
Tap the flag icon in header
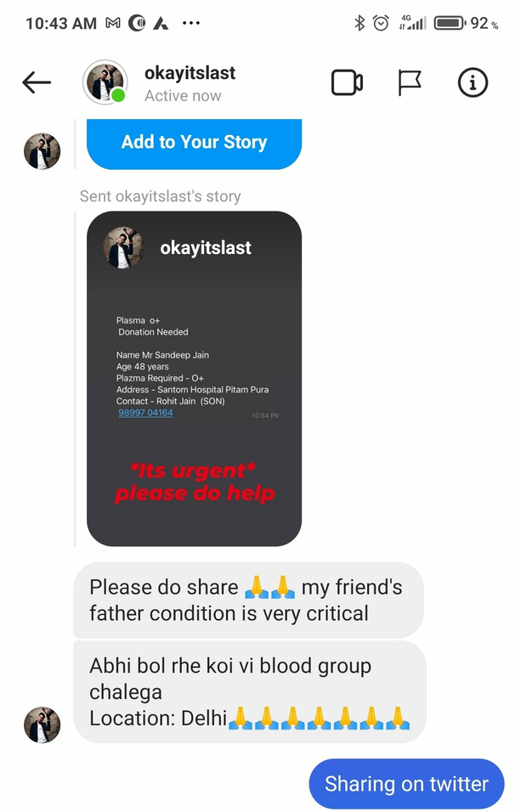tap(410, 83)
